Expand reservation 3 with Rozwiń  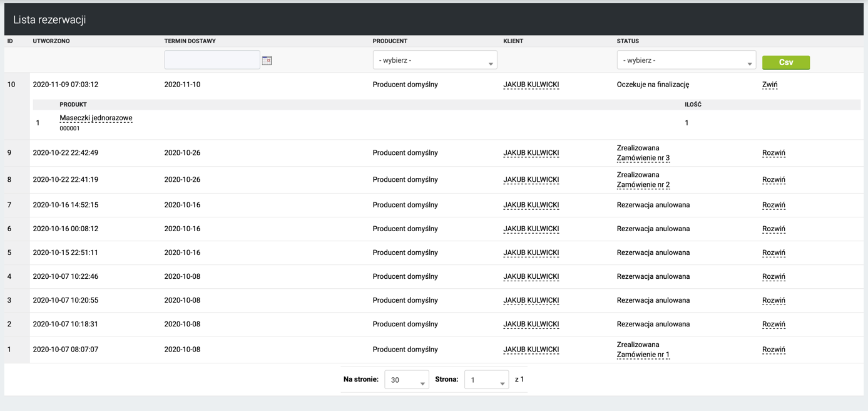click(773, 300)
